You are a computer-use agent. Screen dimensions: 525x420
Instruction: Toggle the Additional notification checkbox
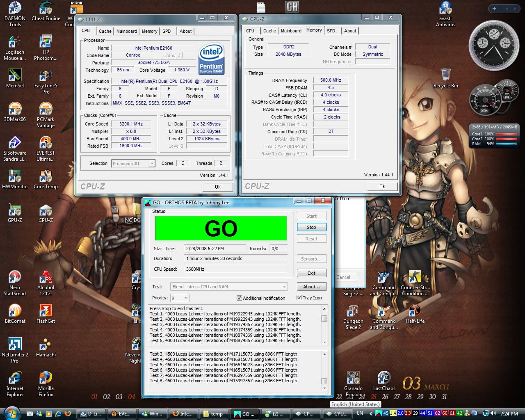point(239,298)
